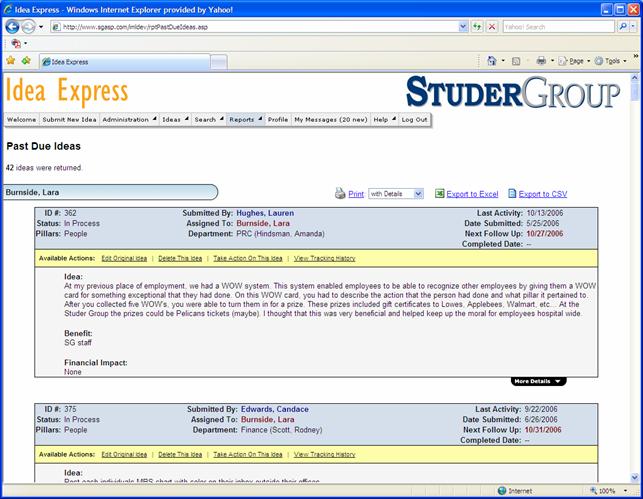Click the browser Forward arrow button
The width and height of the screenshot is (643, 499).
point(28,27)
